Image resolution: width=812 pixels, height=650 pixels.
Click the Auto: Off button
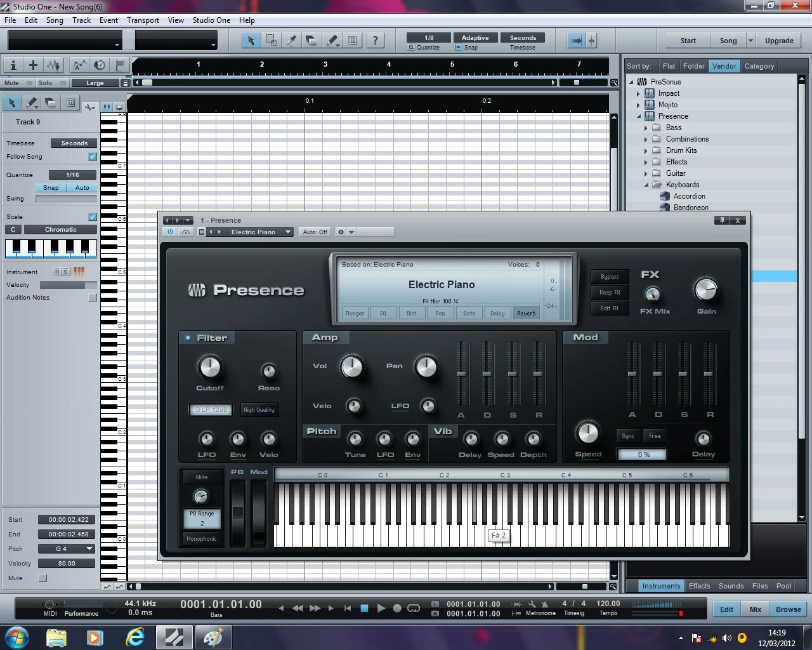pyautogui.click(x=315, y=232)
